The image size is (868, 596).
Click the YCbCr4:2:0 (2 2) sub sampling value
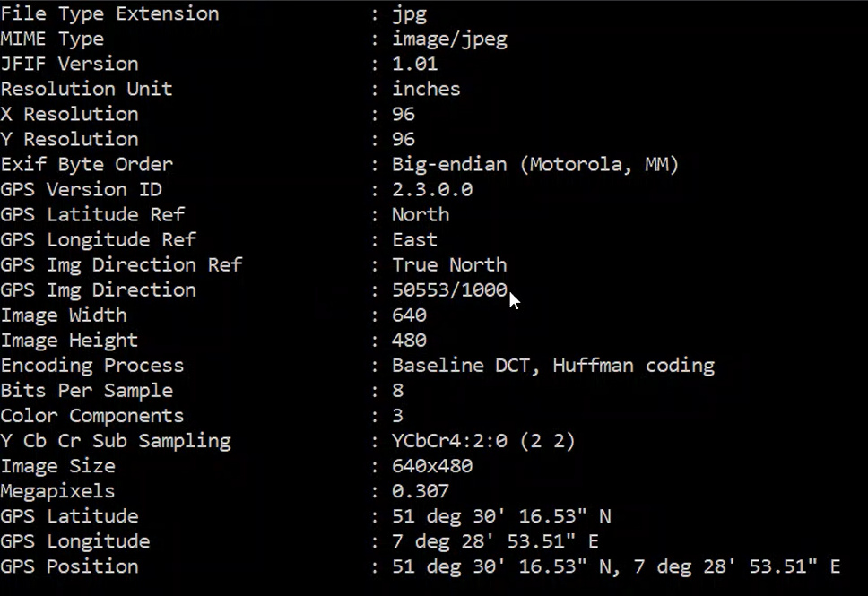point(483,441)
